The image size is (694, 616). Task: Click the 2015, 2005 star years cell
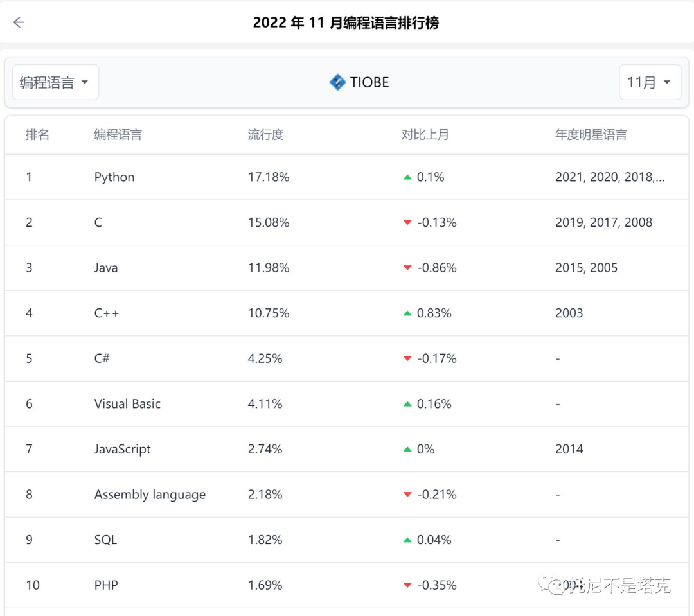point(586,268)
